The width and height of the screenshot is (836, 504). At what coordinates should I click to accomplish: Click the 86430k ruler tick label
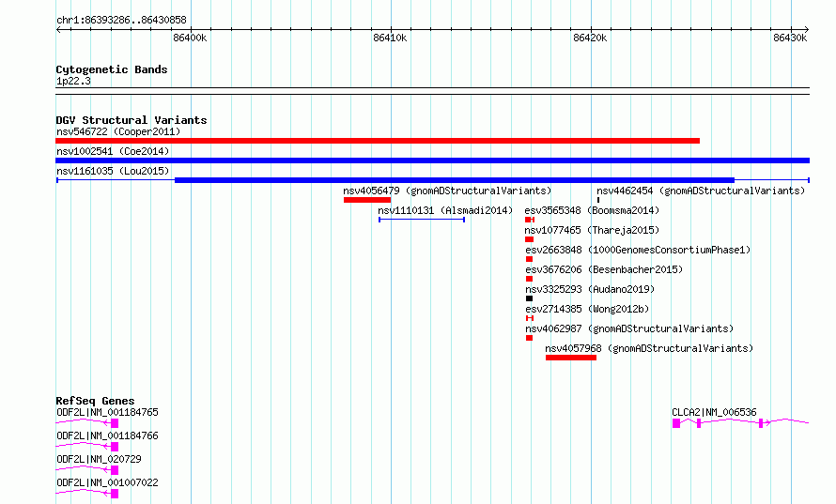pyautogui.click(x=790, y=38)
